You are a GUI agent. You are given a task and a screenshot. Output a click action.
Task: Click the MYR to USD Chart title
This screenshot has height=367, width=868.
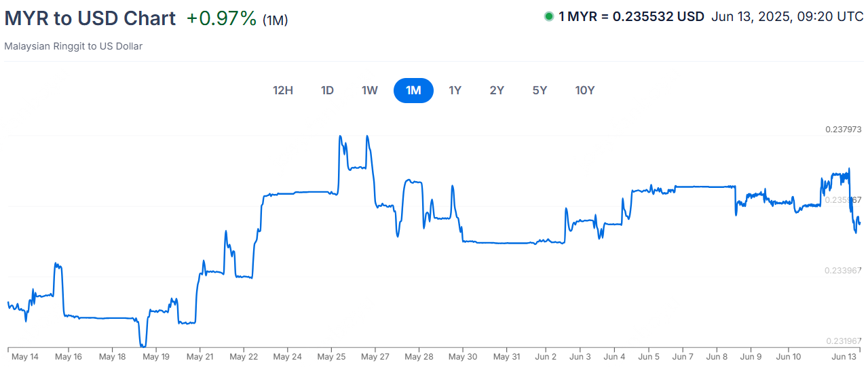[x=90, y=18]
